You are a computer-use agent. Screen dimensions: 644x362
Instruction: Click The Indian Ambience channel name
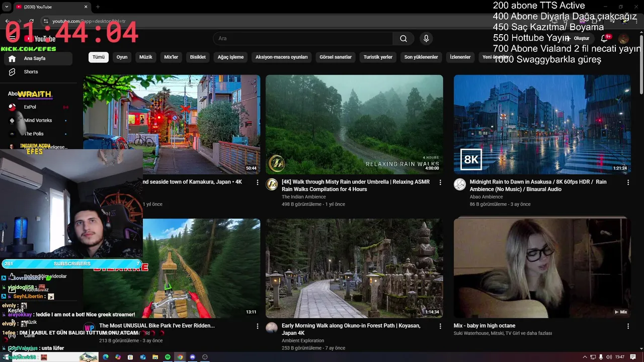point(304,197)
